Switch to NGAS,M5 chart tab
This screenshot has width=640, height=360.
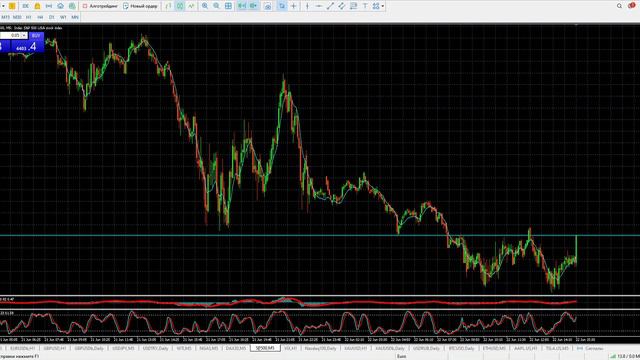click(x=208, y=348)
